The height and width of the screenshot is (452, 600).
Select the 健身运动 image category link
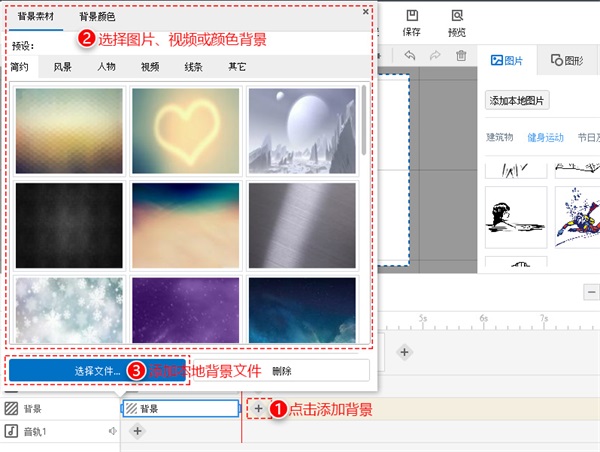click(545, 137)
